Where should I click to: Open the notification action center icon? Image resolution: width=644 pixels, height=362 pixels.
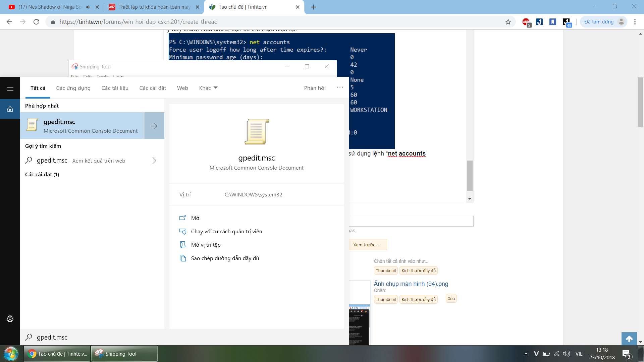(x=627, y=354)
